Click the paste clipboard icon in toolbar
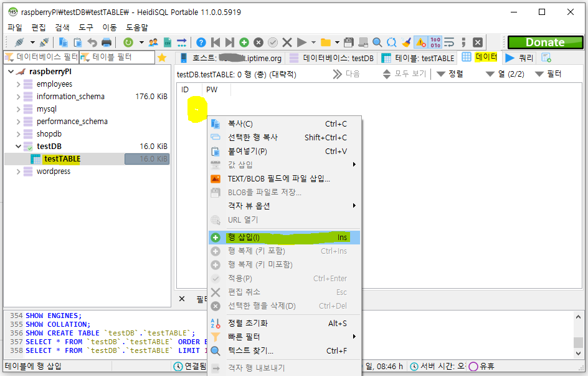Viewport: 588px width, 376px height. click(x=77, y=42)
